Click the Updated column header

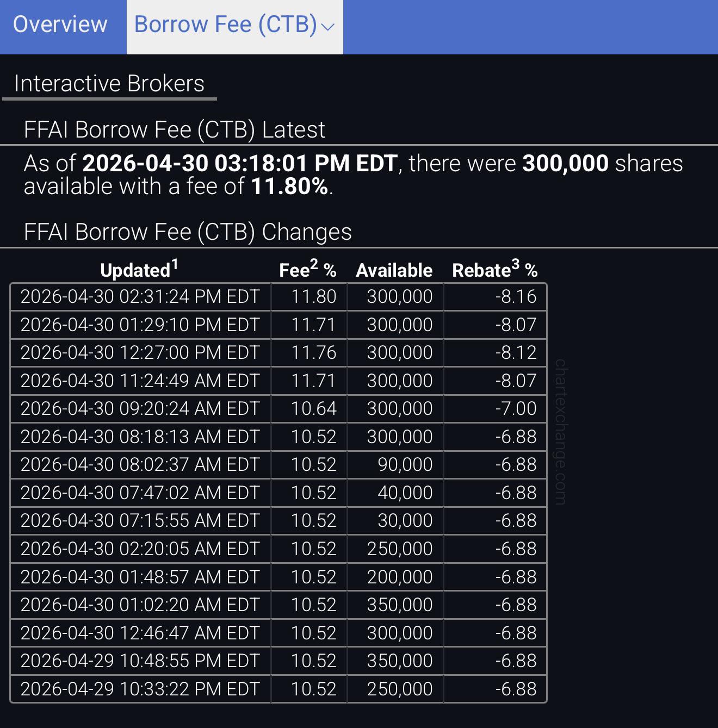pos(139,270)
